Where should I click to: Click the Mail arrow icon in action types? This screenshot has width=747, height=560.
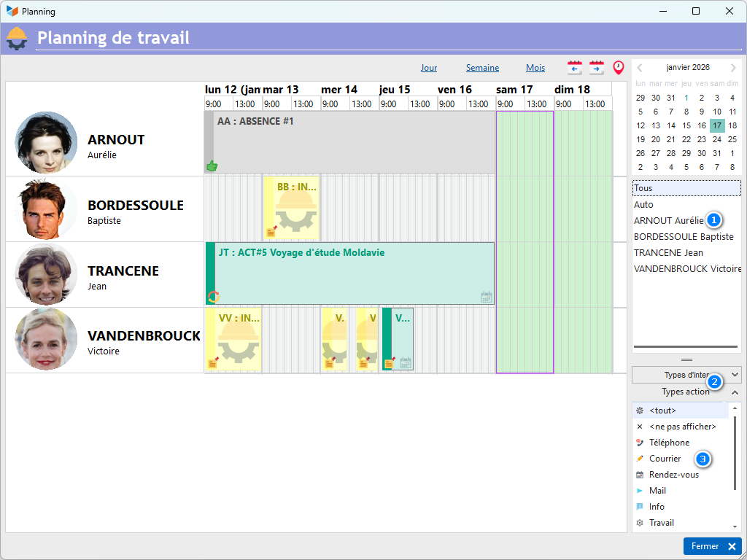(x=640, y=491)
